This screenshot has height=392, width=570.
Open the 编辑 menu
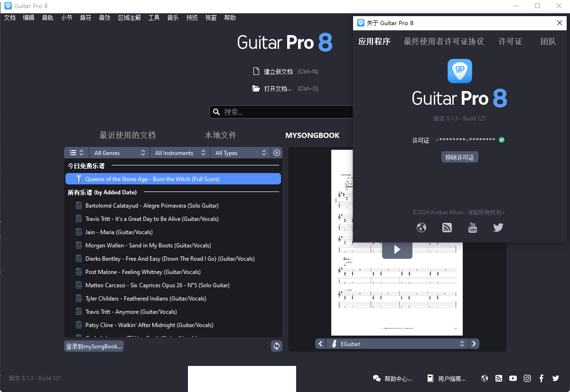(29, 18)
